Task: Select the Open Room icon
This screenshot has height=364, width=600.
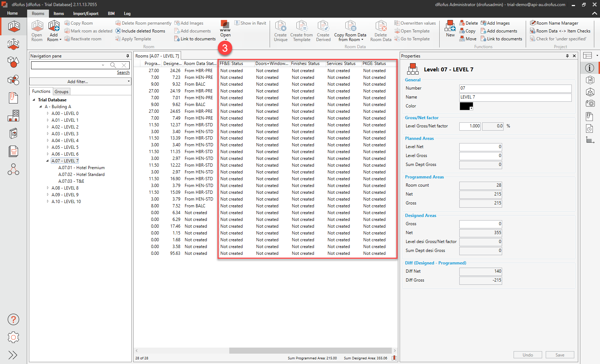Action: pyautogui.click(x=37, y=31)
